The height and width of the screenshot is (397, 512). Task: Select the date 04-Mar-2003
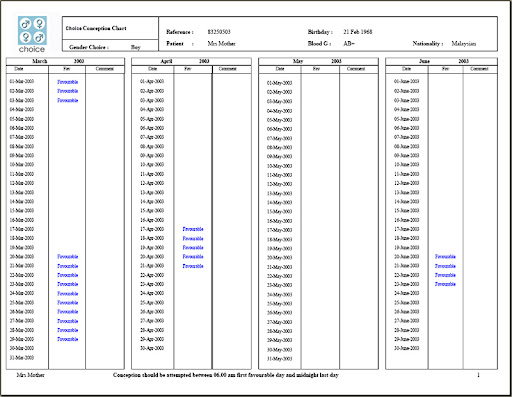pos(22,110)
